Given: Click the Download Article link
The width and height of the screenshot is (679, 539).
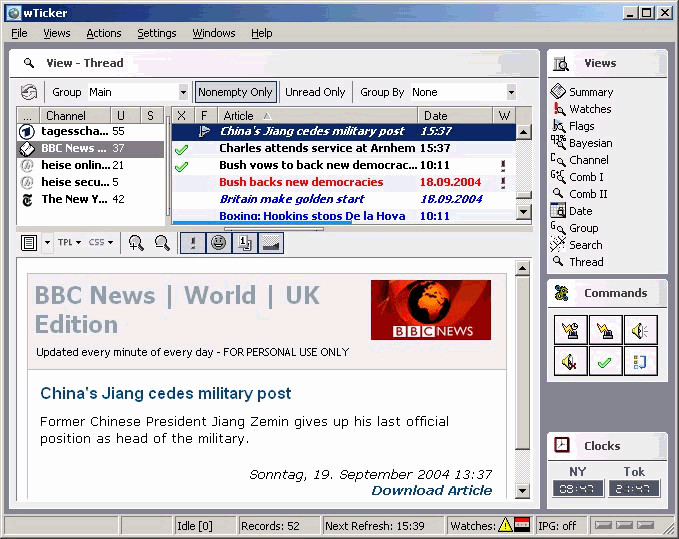Looking at the screenshot, I should pyautogui.click(x=432, y=490).
